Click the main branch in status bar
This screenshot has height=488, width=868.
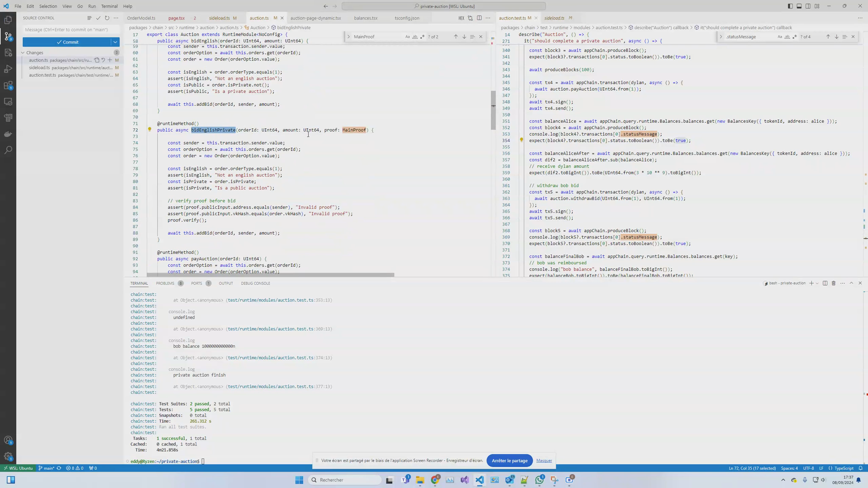click(47, 468)
